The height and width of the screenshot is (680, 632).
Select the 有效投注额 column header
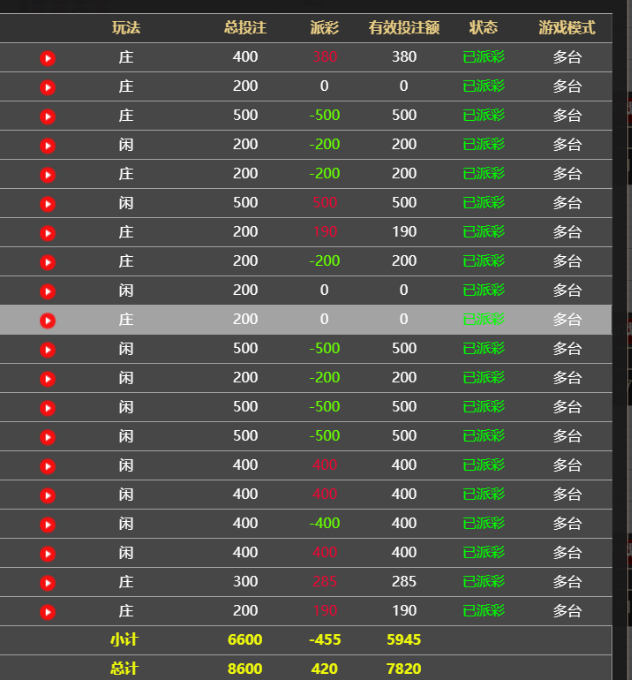click(404, 28)
